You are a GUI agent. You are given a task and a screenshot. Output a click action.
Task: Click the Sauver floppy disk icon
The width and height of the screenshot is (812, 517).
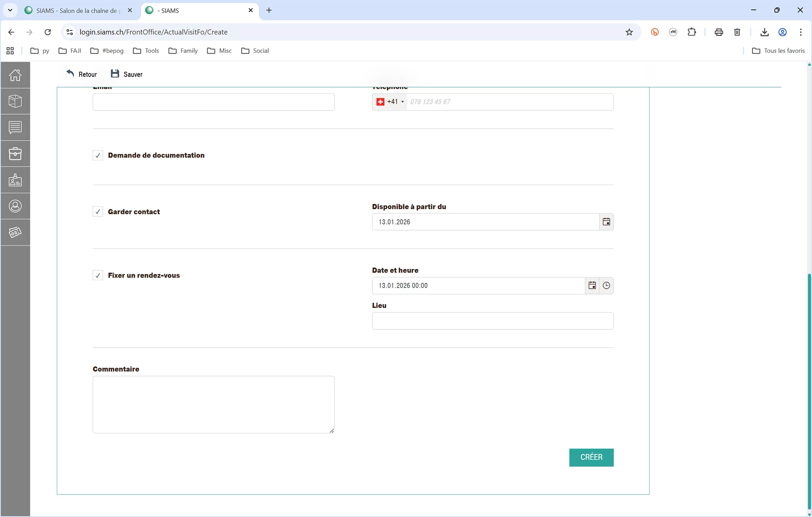[115, 74]
